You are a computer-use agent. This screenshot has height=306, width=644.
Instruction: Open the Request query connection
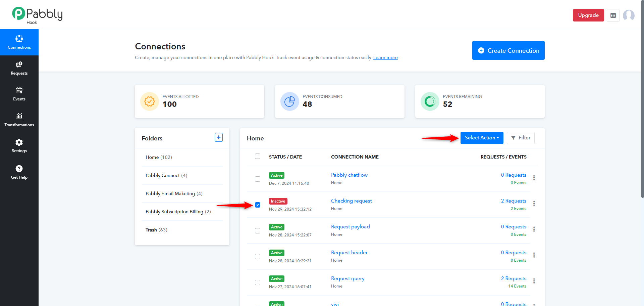[x=348, y=278]
